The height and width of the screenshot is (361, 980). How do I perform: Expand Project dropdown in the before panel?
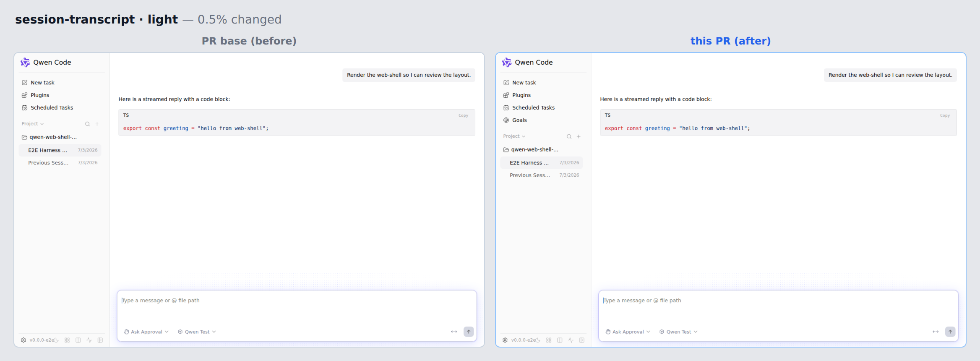pyautogui.click(x=33, y=124)
